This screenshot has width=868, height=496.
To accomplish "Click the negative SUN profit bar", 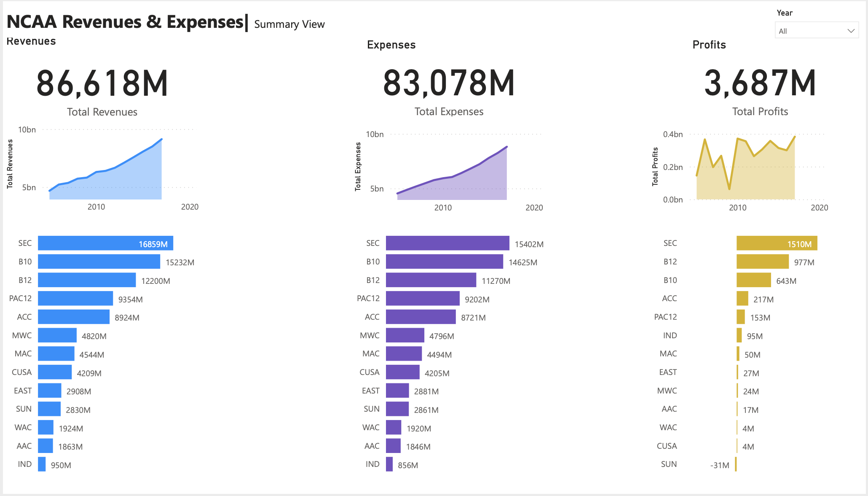I will pos(736,465).
